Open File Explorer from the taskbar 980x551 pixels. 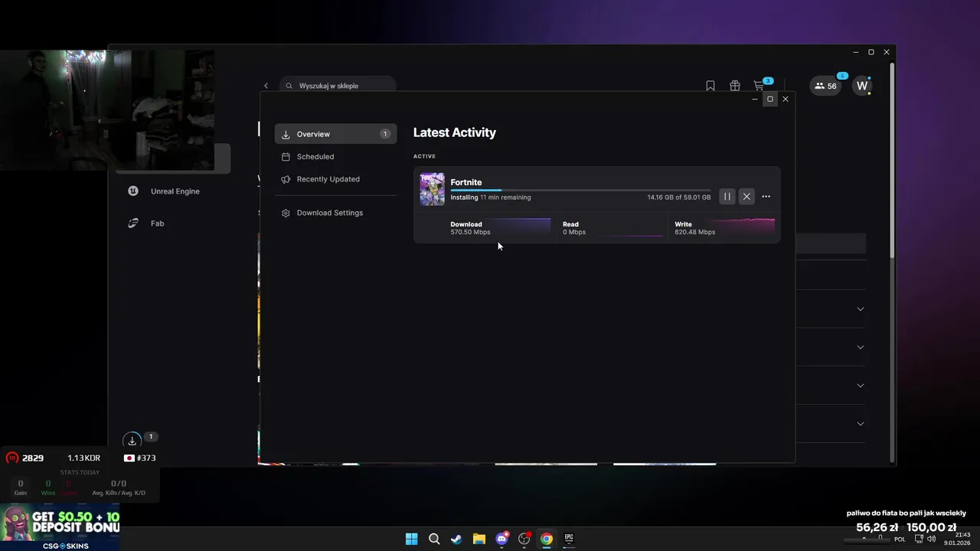tap(479, 539)
